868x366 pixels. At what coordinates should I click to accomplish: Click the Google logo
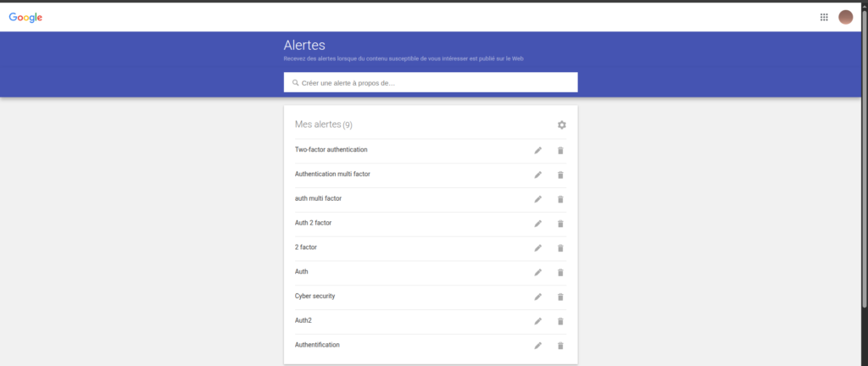click(x=26, y=17)
